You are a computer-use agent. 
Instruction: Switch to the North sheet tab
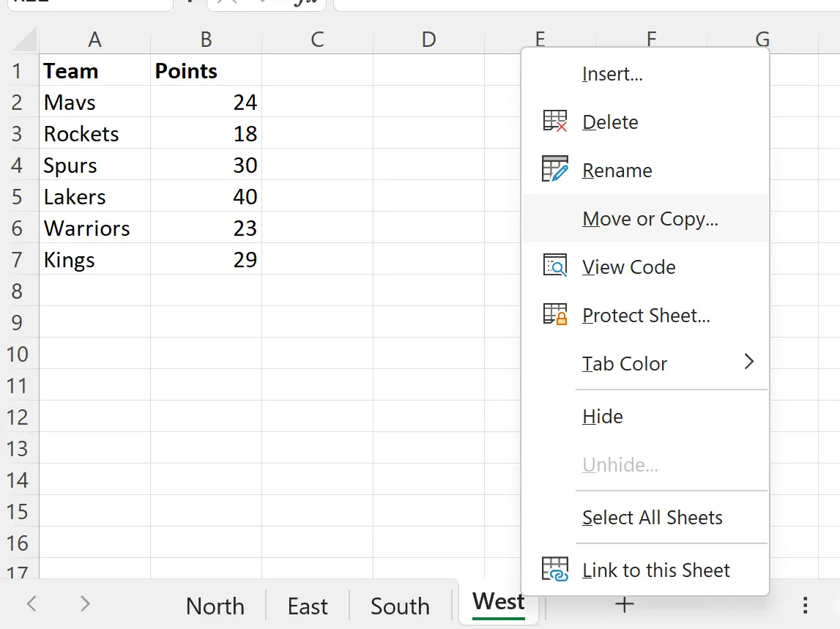(x=215, y=606)
